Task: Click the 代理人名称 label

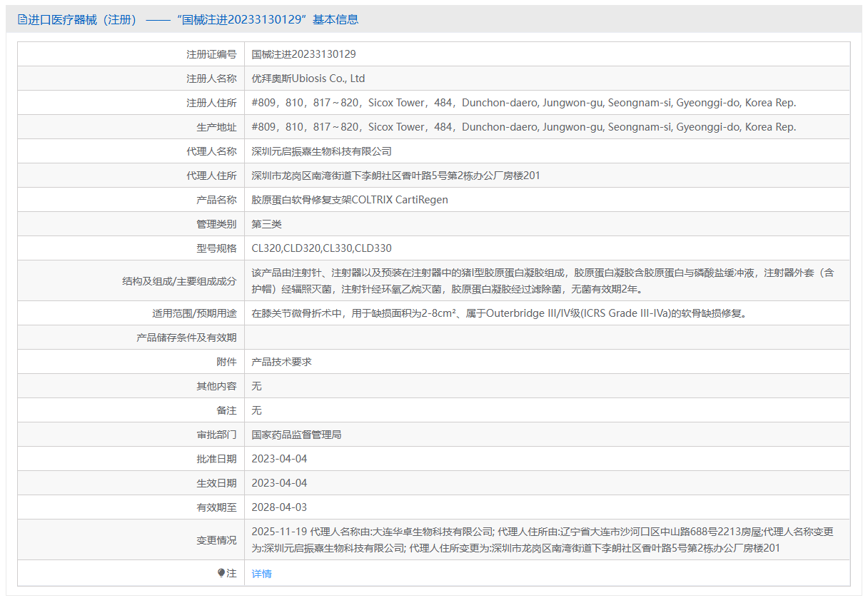Action: [211, 151]
